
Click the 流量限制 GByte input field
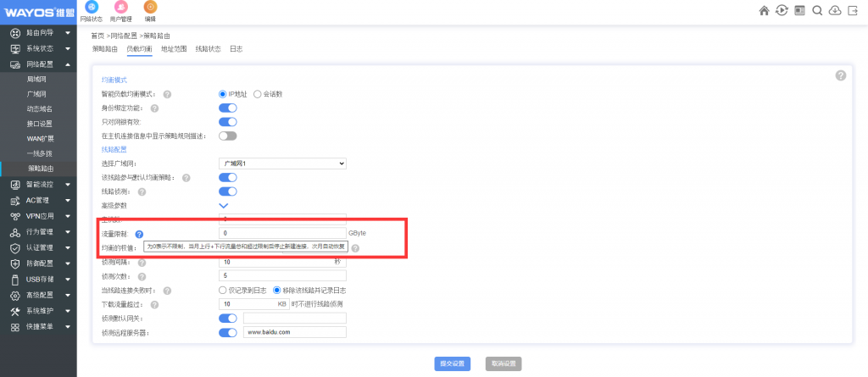[x=281, y=233]
